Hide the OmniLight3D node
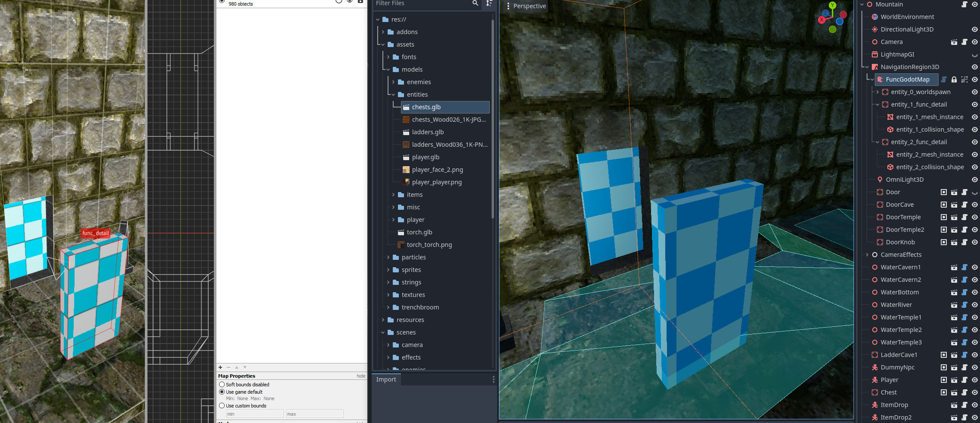Image resolution: width=980 pixels, height=423 pixels. click(975, 180)
